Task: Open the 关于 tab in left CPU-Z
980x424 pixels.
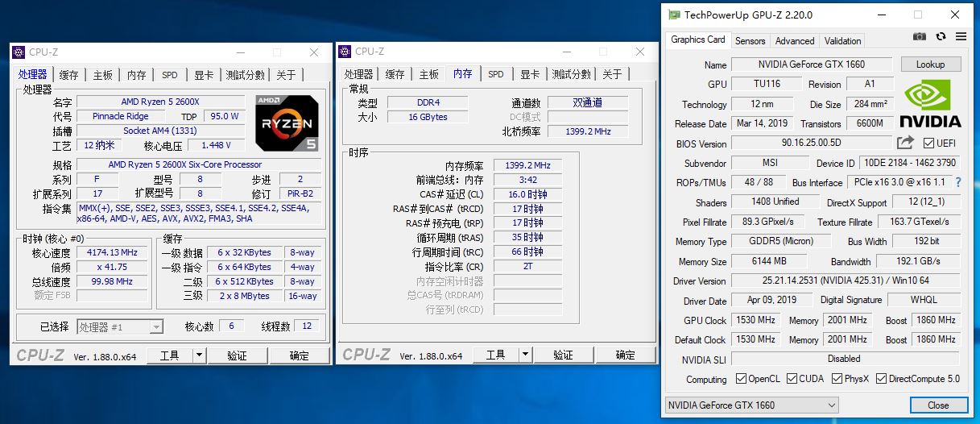Action: (286, 75)
